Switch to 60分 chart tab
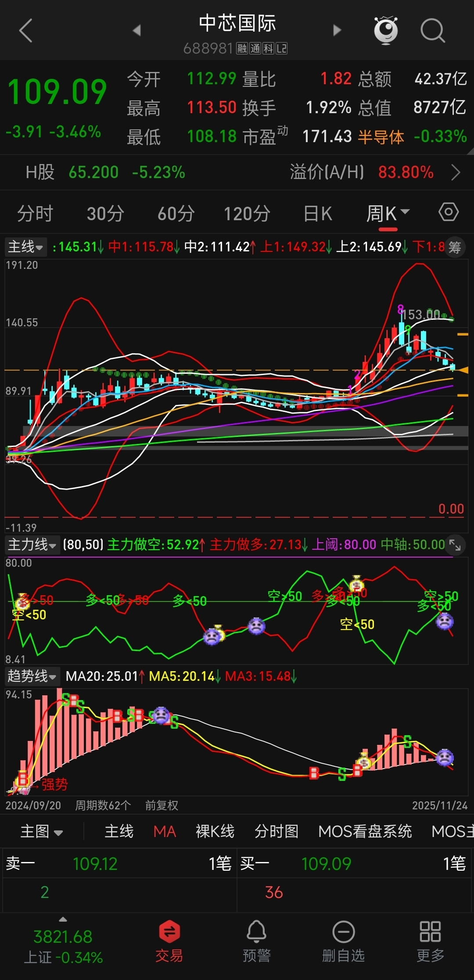This screenshot has width=474, height=980. tap(176, 214)
